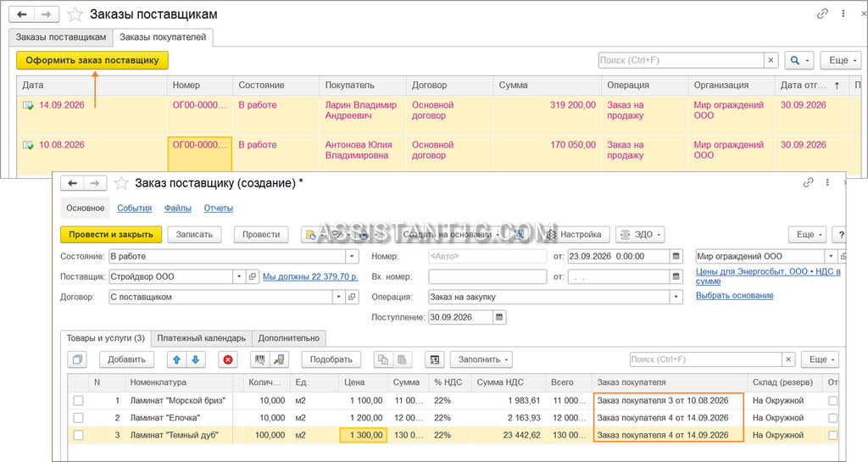Copy link icon in Заказы поставщикам list header
The width and height of the screenshot is (868, 462).
coord(822,14)
